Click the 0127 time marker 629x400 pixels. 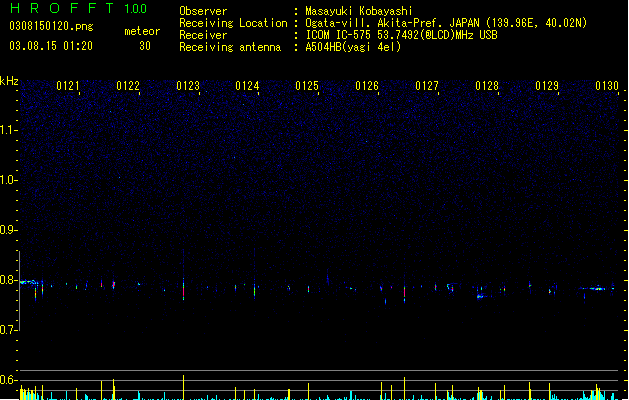point(427,86)
